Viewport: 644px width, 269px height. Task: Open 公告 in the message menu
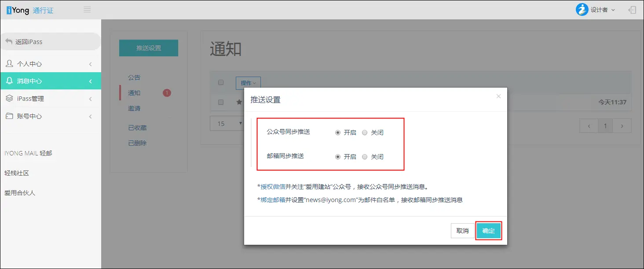coord(134,77)
